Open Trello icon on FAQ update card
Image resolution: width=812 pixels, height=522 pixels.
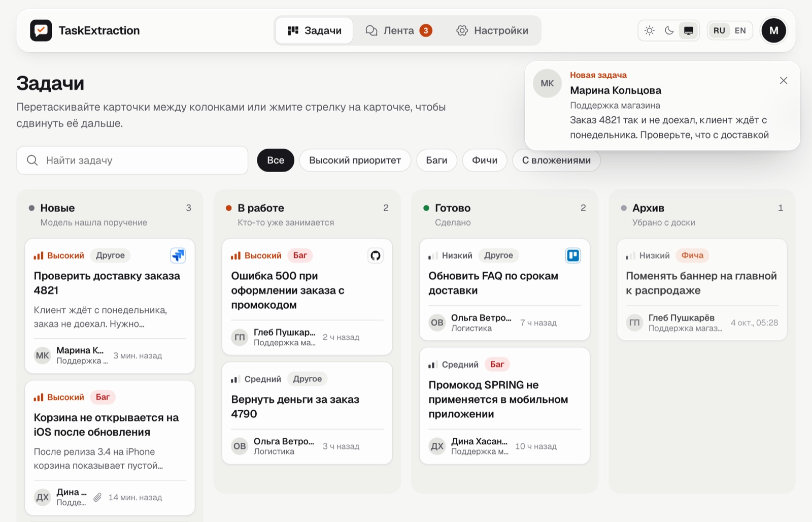(573, 255)
